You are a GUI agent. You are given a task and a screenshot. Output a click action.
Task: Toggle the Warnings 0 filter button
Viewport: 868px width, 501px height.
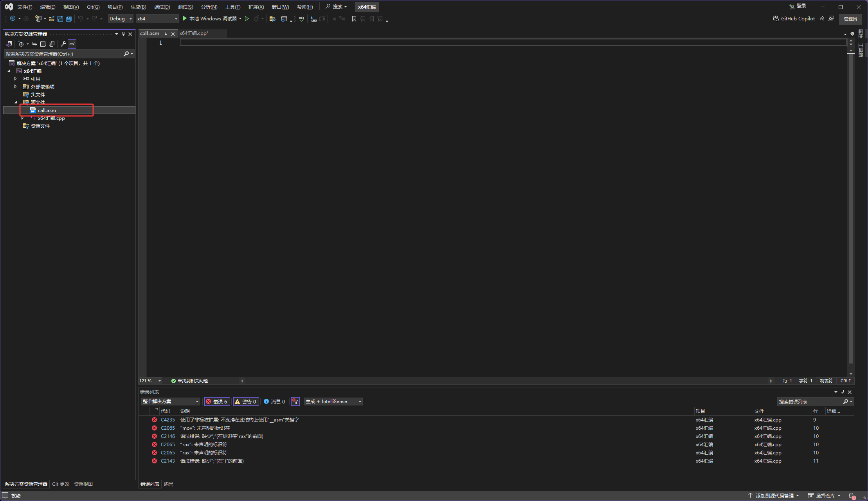click(246, 402)
